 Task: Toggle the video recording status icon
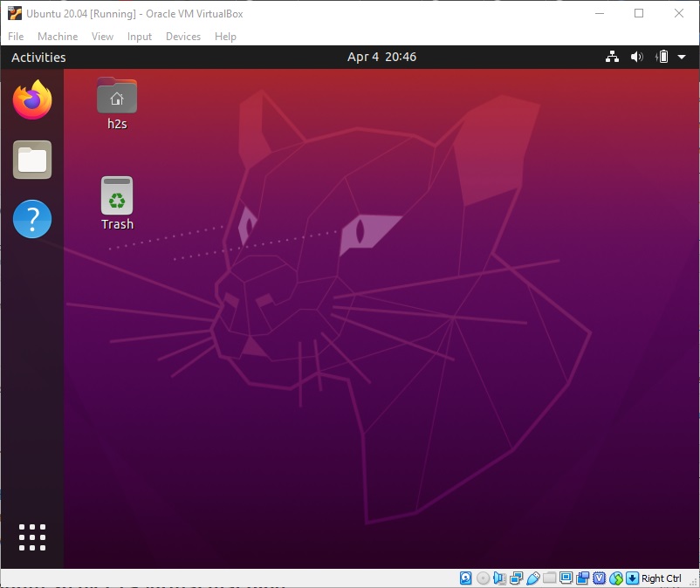(583, 578)
